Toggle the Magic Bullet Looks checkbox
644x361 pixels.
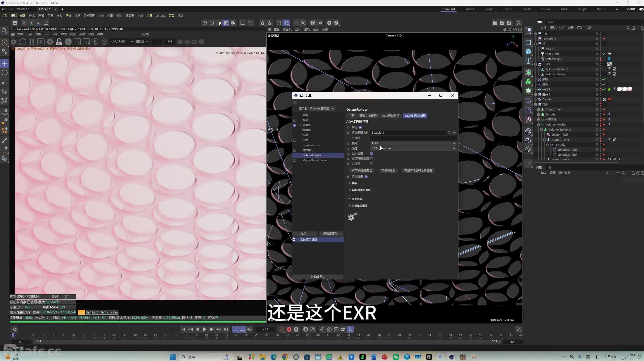pos(295,160)
